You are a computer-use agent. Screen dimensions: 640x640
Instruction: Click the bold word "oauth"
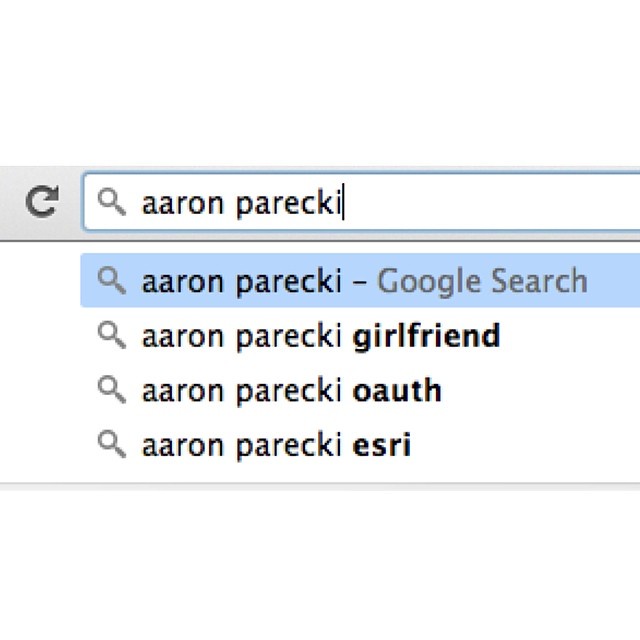pos(397,391)
